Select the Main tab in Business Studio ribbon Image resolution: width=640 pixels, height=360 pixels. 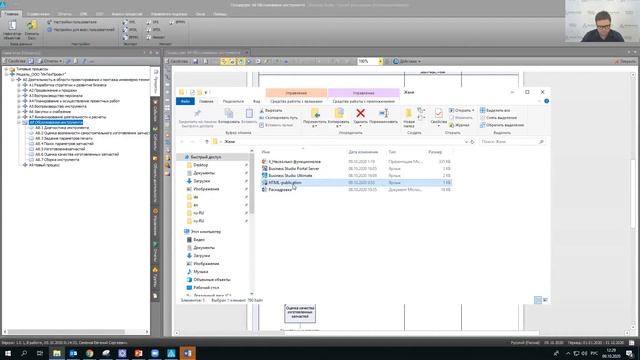point(11,14)
